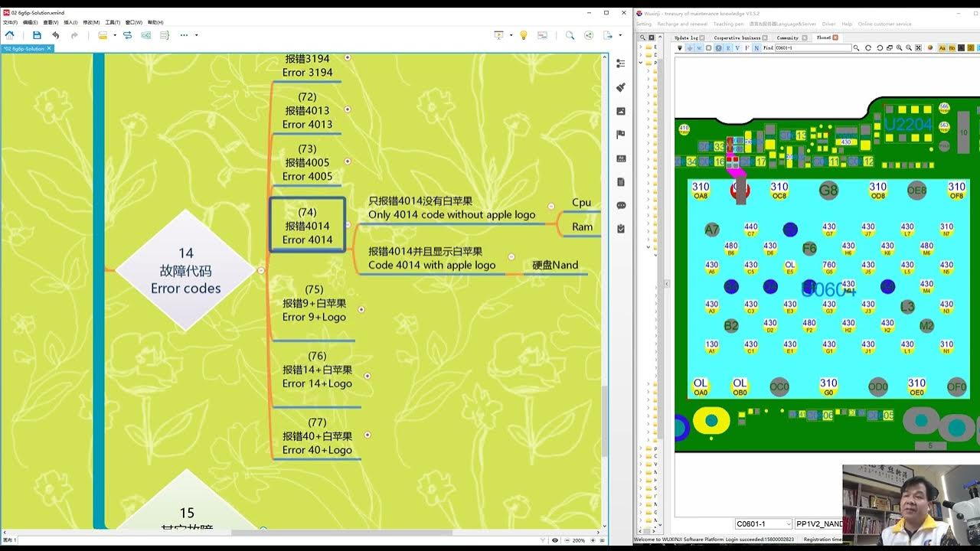Undo the last XMind action
Image resolution: width=980 pixels, height=551 pixels.
(55, 35)
